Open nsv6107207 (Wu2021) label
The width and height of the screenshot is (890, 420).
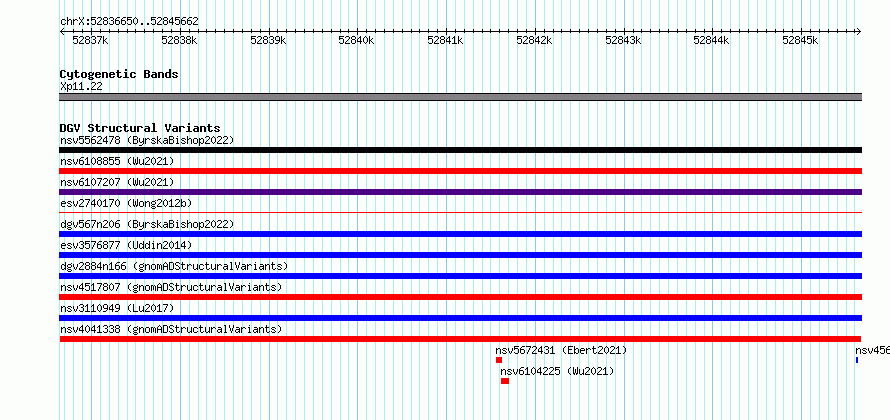coord(117,182)
